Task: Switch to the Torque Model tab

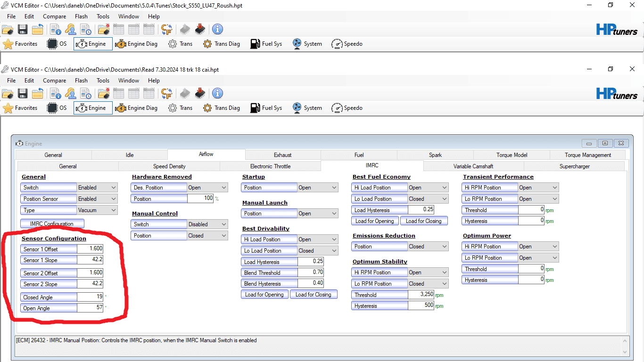Action: (512, 155)
